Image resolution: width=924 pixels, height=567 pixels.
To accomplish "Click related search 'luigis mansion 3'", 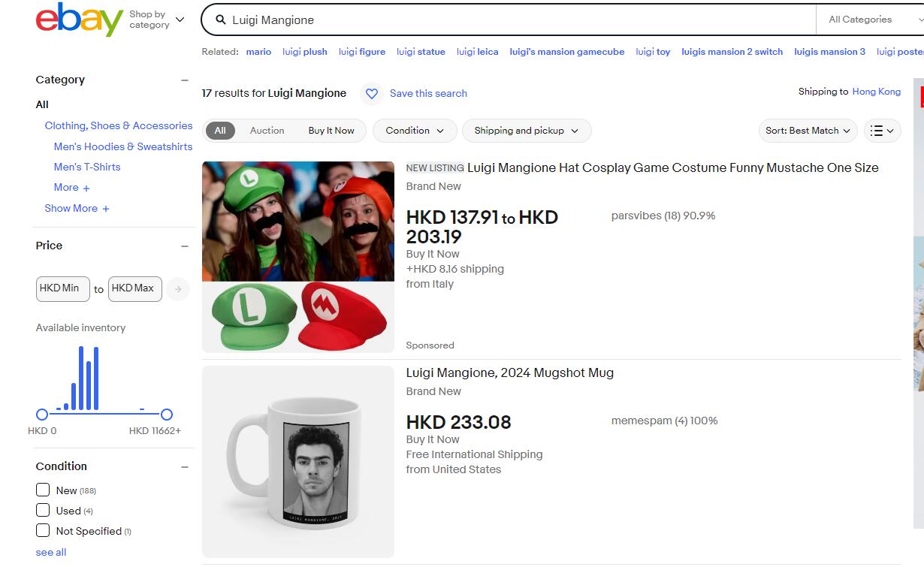I will (x=830, y=52).
